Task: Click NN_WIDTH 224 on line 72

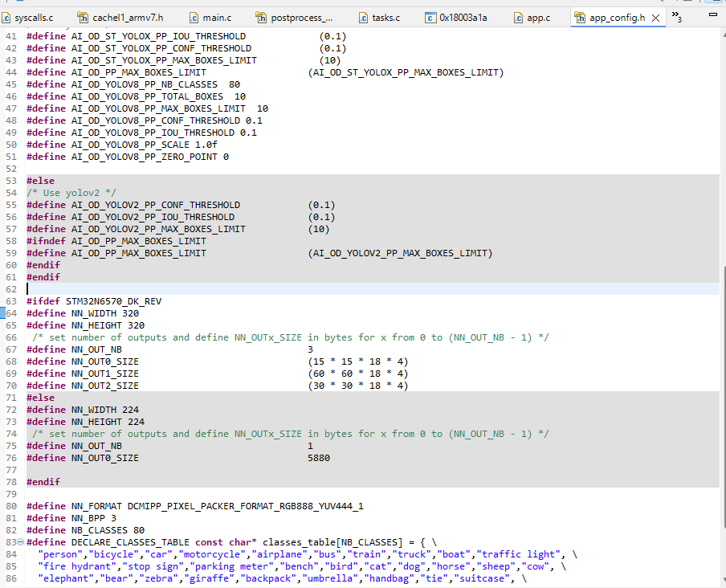Action: (x=105, y=410)
